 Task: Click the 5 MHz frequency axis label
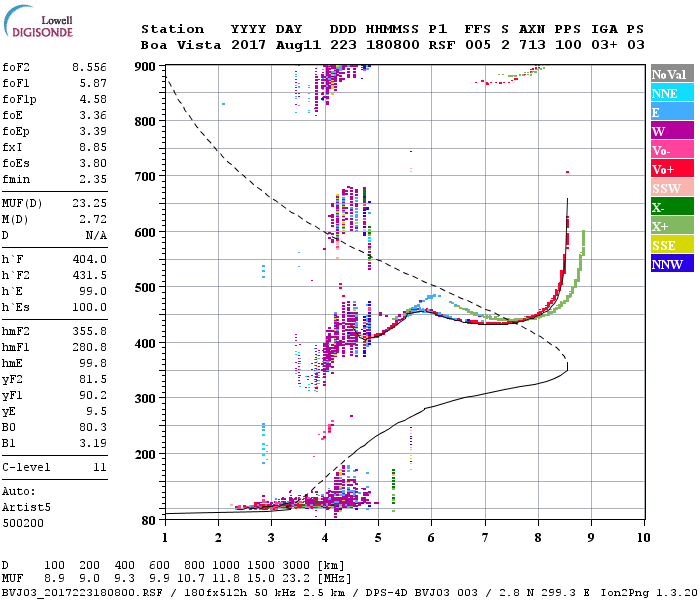(x=378, y=538)
